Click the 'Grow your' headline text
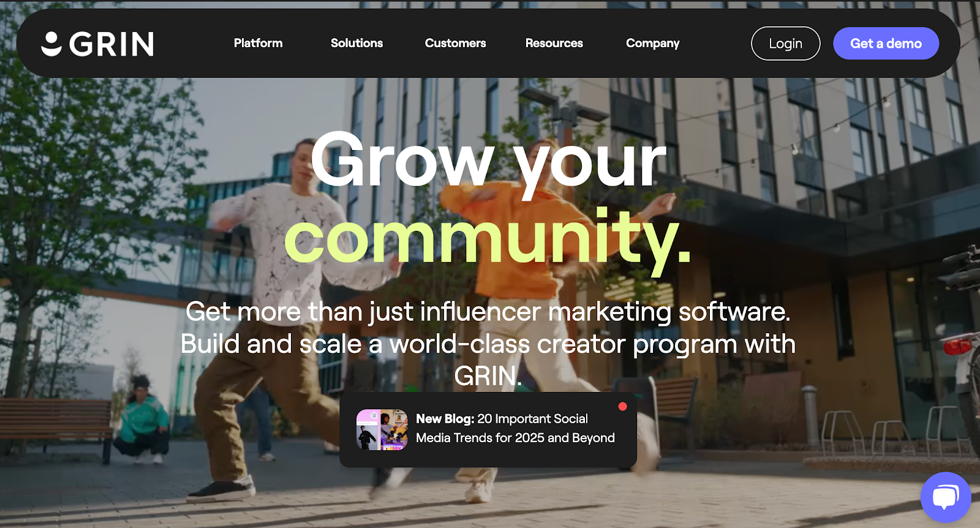 (488, 161)
